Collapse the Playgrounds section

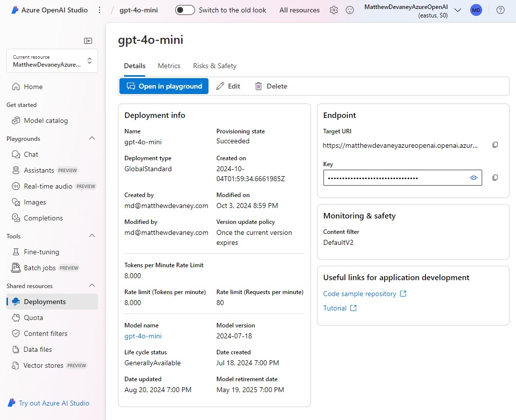[92, 138]
